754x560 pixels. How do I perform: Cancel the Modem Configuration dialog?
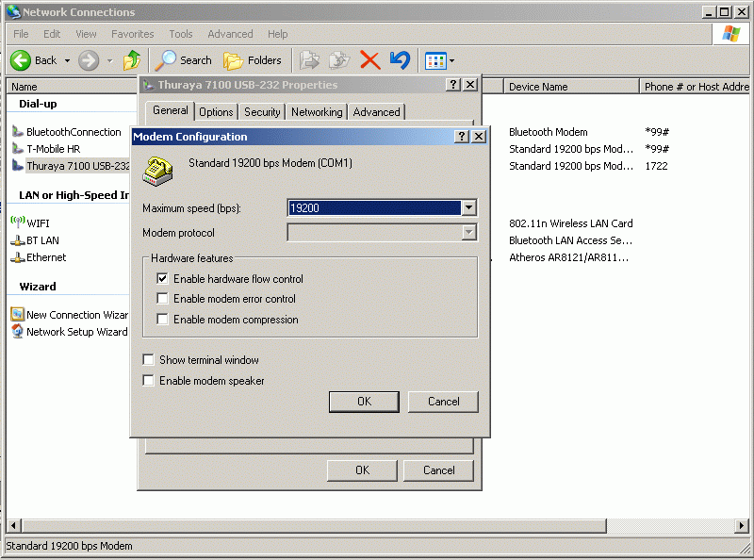tap(443, 402)
